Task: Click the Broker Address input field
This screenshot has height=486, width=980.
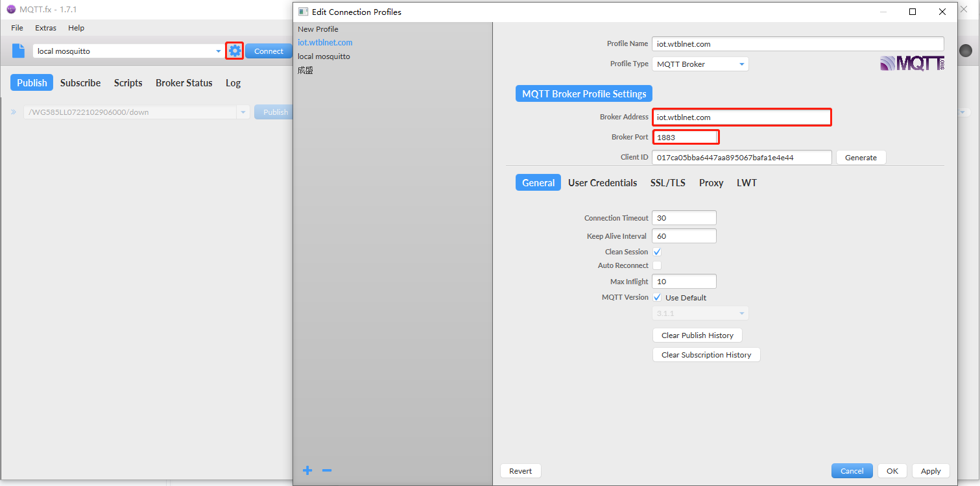Action: [x=741, y=117]
